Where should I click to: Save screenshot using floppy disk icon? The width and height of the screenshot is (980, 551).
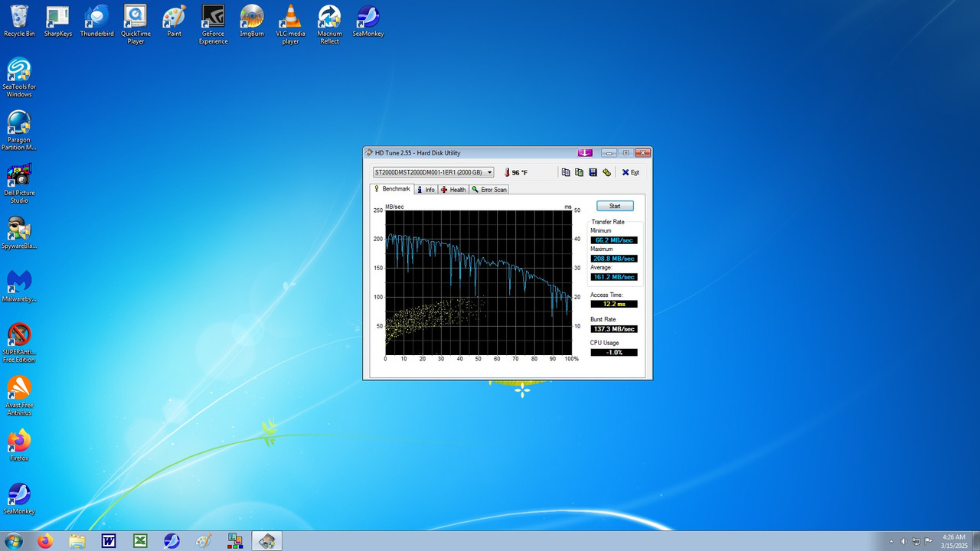[593, 172]
